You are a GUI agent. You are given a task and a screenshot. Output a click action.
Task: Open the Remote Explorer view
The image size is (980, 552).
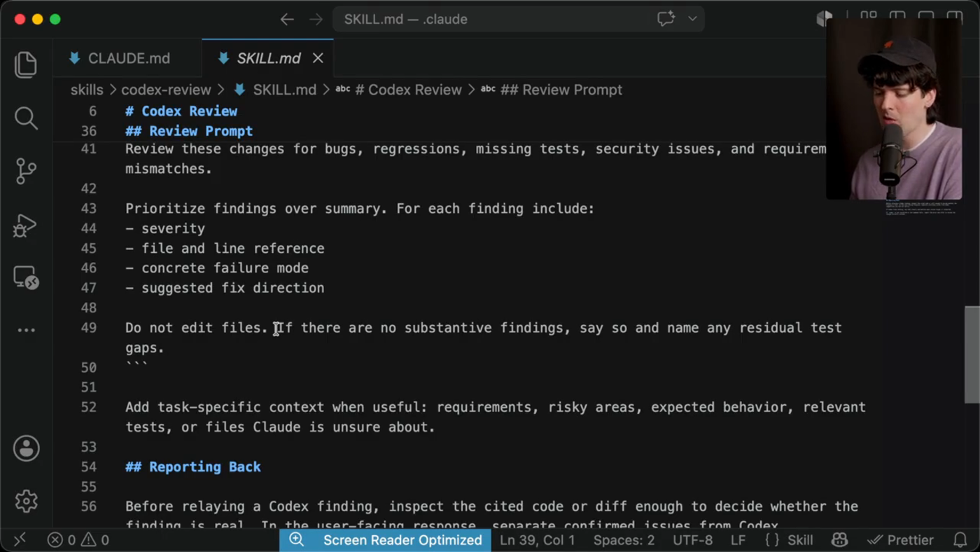click(26, 277)
